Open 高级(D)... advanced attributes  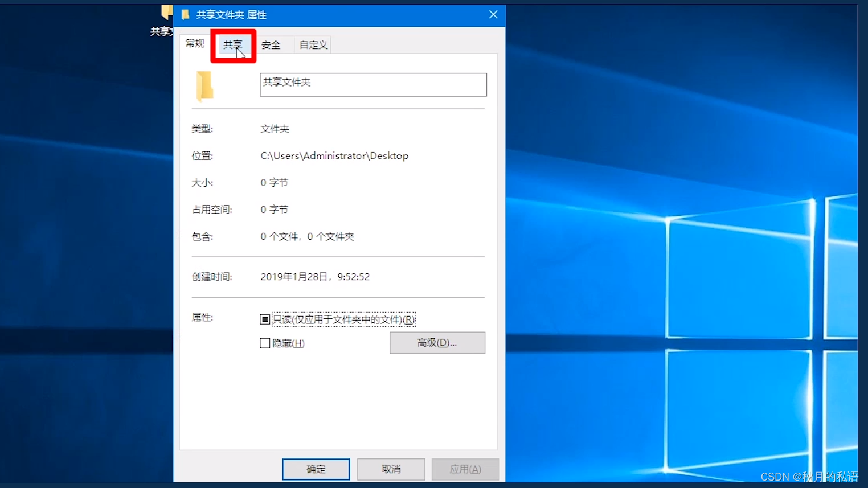click(437, 343)
